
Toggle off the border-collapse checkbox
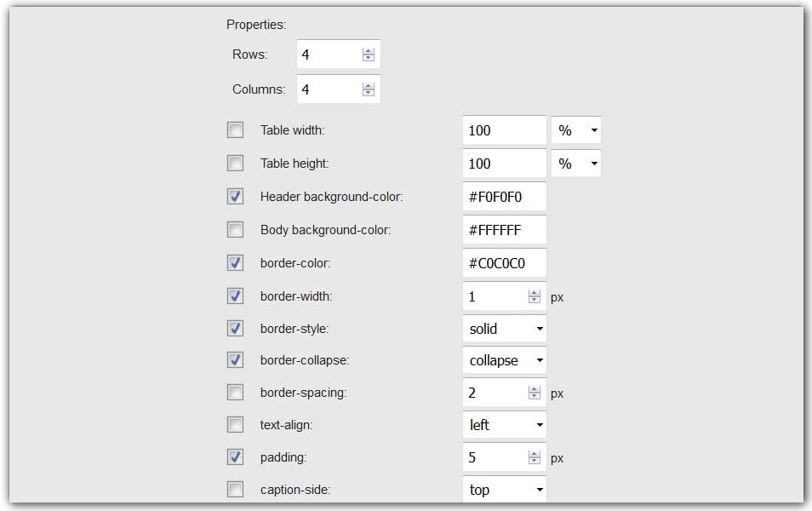[x=235, y=359]
